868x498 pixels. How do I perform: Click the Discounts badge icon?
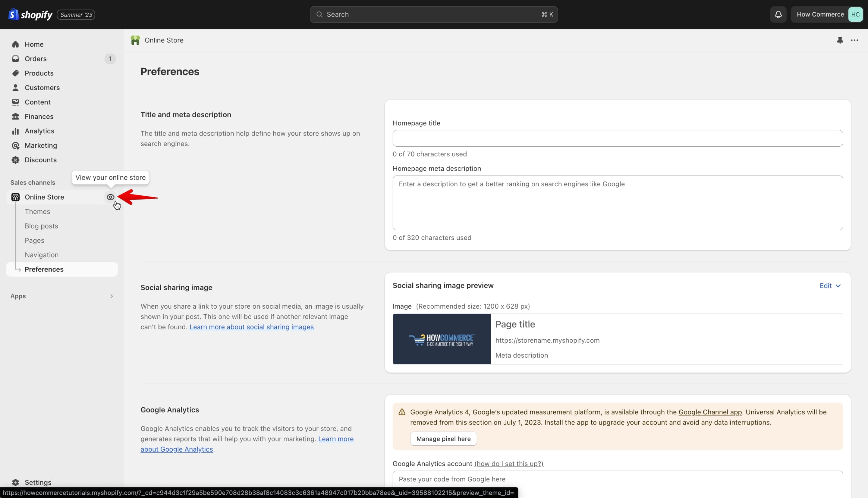click(x=15, y=160)
